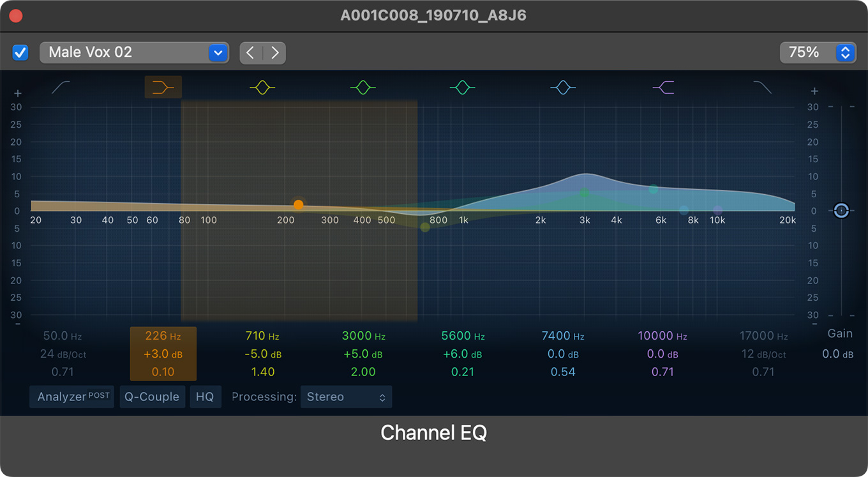Toggle the orange low shelf band icon
The height and width of the screenshot is (477, 868).
pyautogui.click(x=163, y=87)
